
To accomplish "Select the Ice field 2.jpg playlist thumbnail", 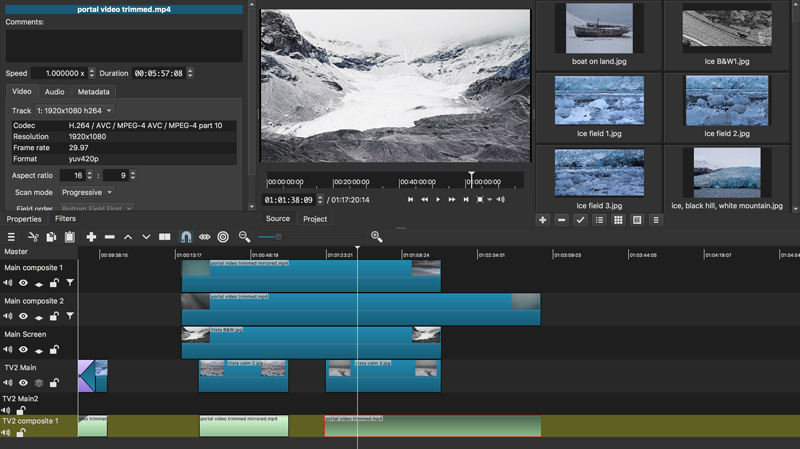I will [727, 101].
